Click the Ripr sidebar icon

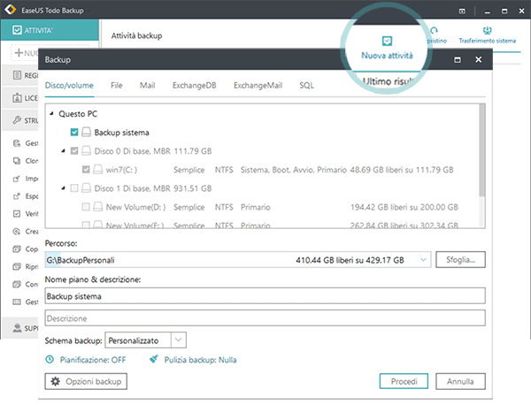tap(17, 266)
